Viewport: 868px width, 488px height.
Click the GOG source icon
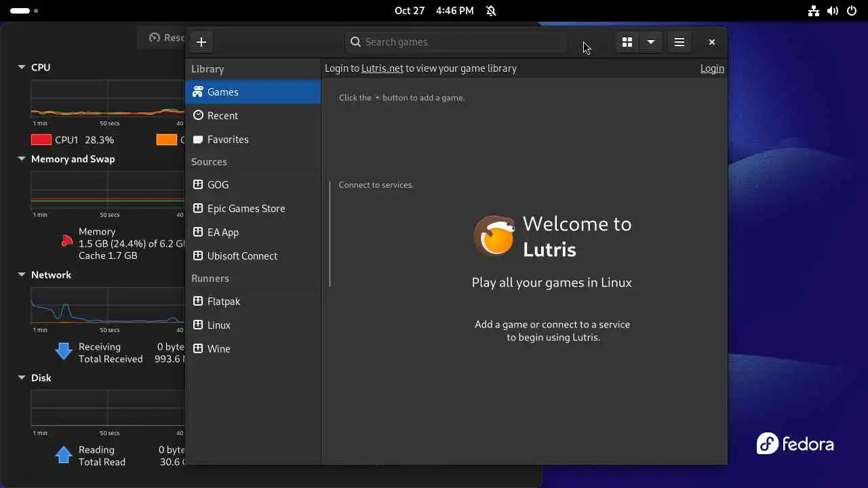point(198,184)
